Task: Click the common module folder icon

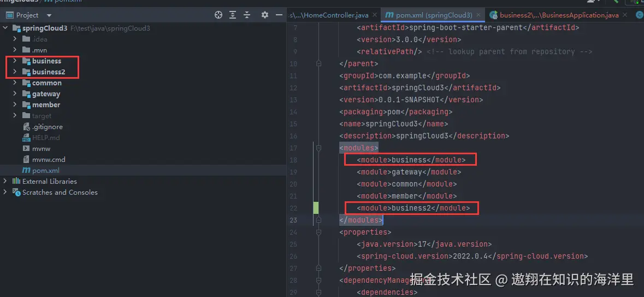Action: click(26, 83)
